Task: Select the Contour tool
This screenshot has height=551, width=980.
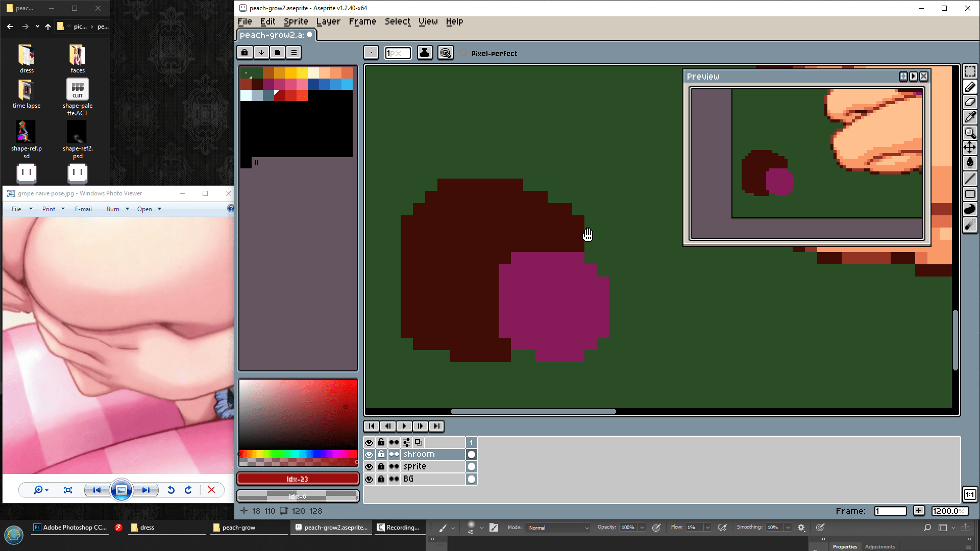Action: 970,209
